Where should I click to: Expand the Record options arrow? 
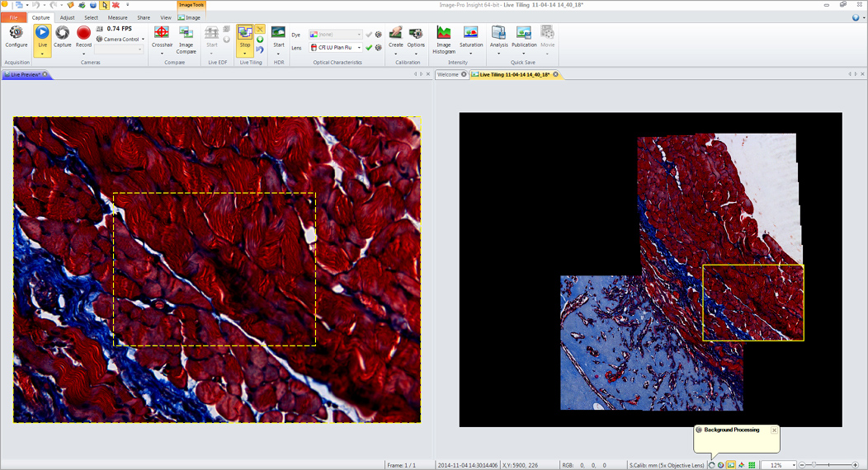[x=83, y=54]
